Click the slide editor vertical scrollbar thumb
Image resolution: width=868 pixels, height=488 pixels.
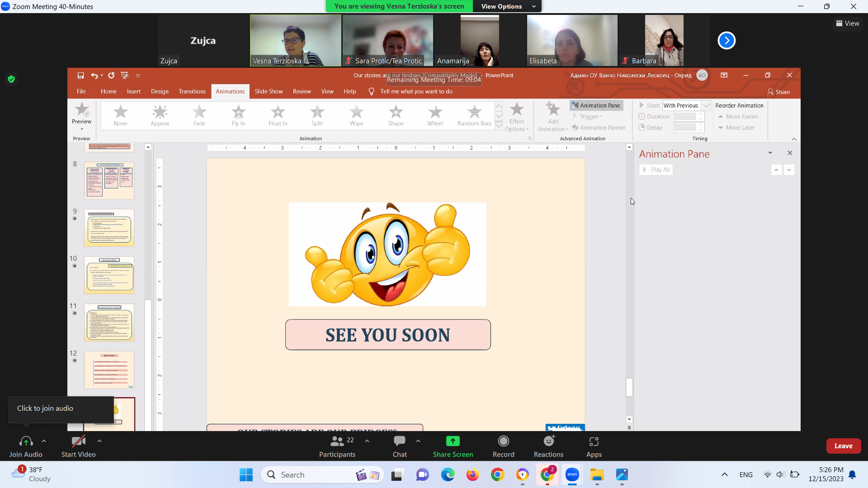(629, 387)
